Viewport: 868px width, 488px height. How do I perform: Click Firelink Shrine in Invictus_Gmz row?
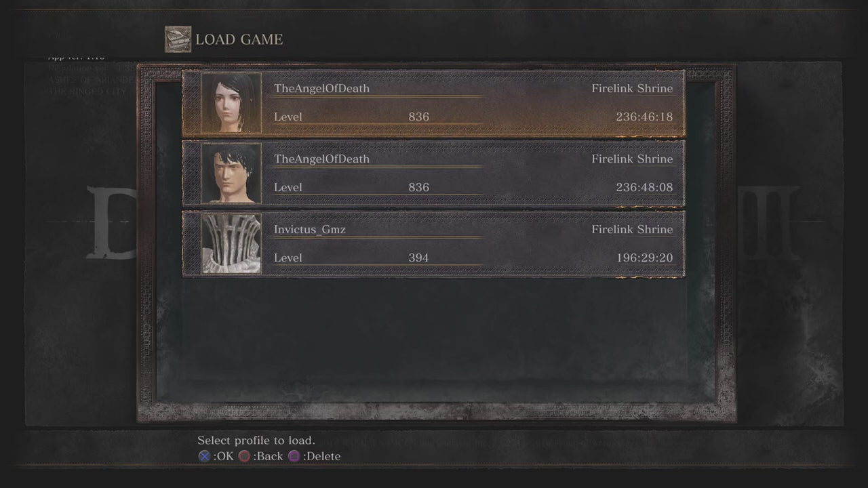click(632, 229)
